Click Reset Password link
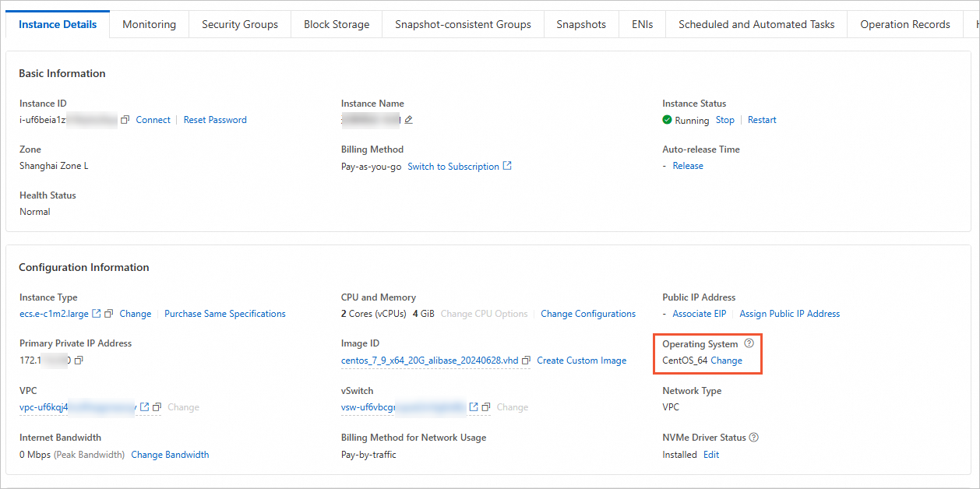 (x=215, y=120)
